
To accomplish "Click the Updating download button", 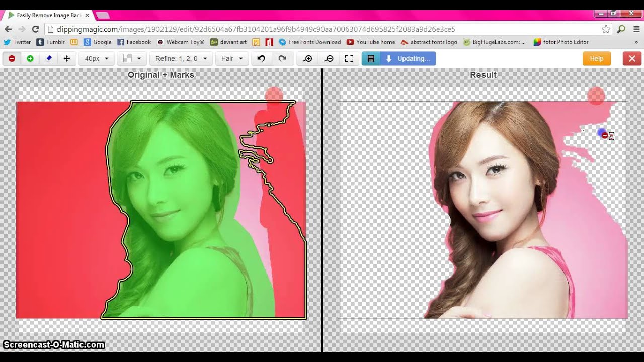I will pos(408,59).
